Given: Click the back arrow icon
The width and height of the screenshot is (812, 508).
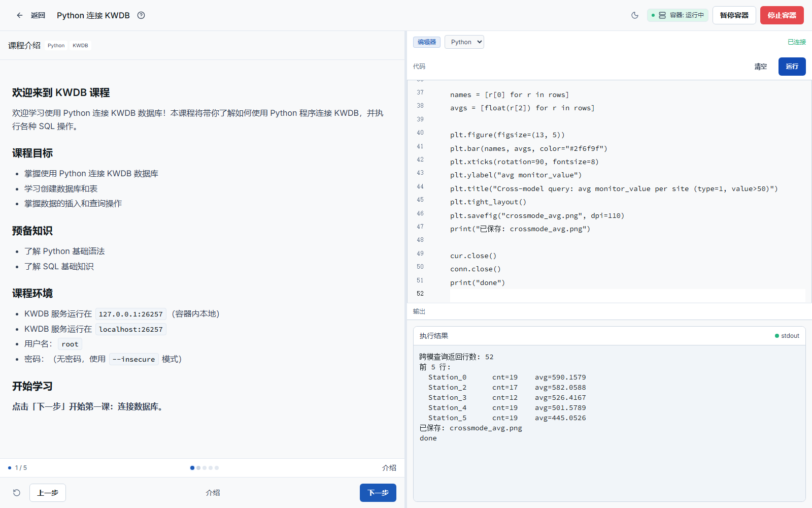Looking at the screenshot, I should click(x=20, y=15).
